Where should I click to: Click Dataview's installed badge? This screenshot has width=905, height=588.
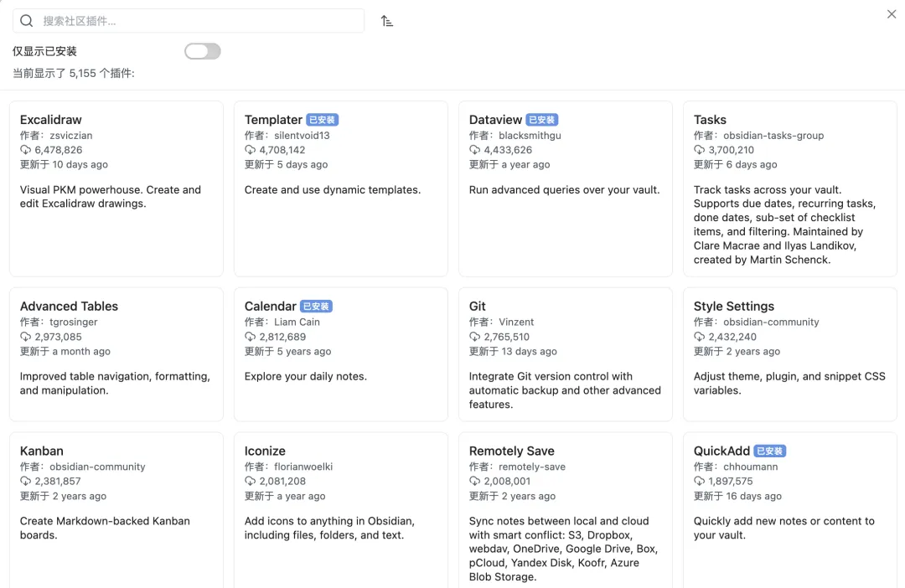tap(542, 120)
